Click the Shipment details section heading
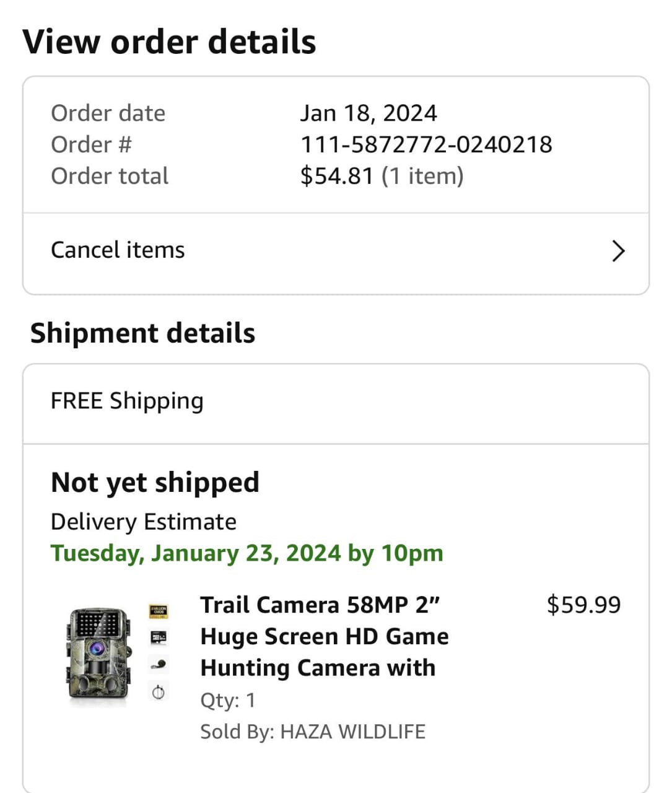The width and height of the screenshot is (672, 793). tap(142, 333)
